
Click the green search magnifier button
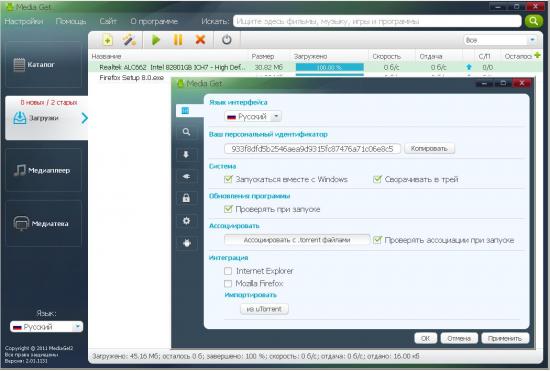(x=533, y=21)
